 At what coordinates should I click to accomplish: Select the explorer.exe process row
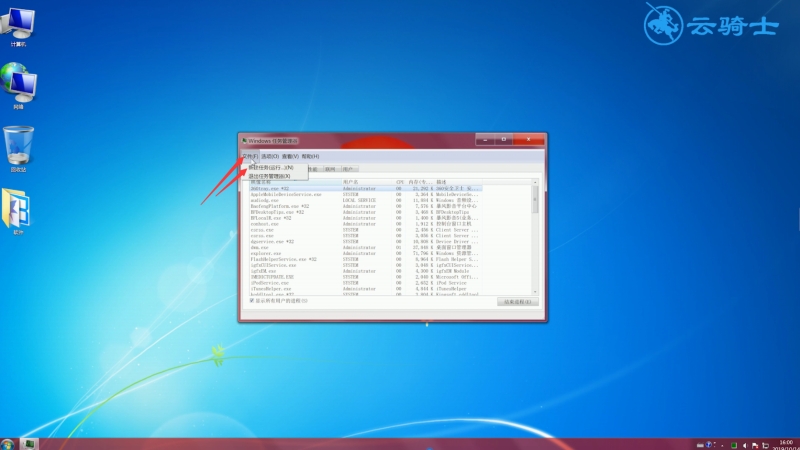click(365, 253)
